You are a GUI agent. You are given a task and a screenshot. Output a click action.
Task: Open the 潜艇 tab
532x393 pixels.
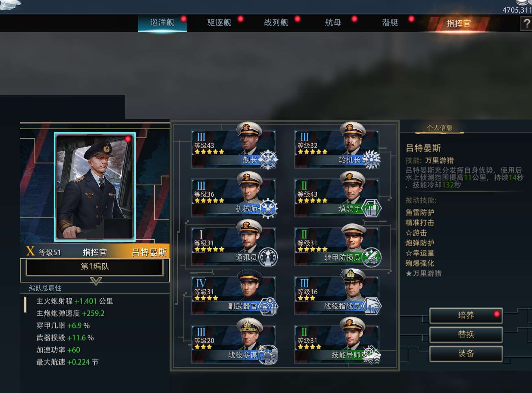point(390,23)
